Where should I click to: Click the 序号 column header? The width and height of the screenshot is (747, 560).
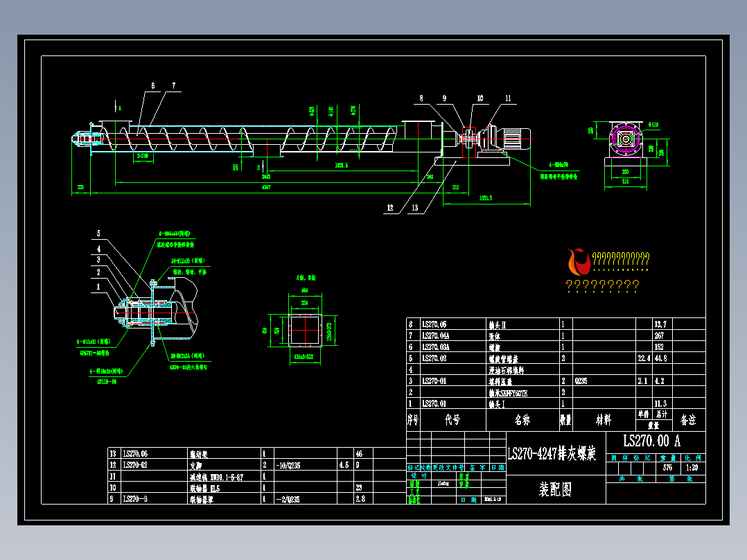(412, 420)
